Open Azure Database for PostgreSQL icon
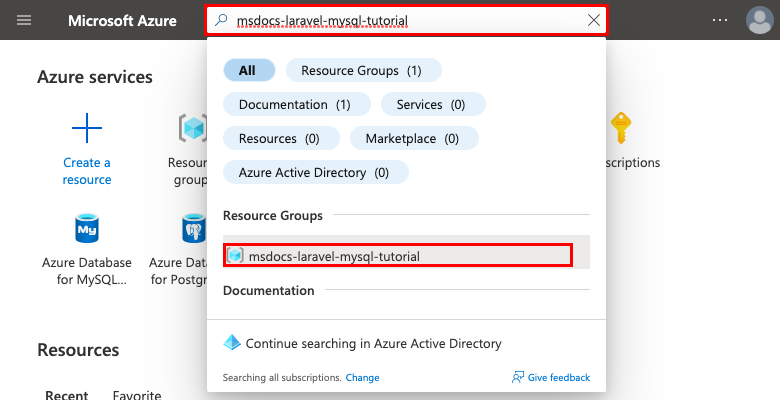The width and height of the screenshot is (780, 400). pos(194,228)
